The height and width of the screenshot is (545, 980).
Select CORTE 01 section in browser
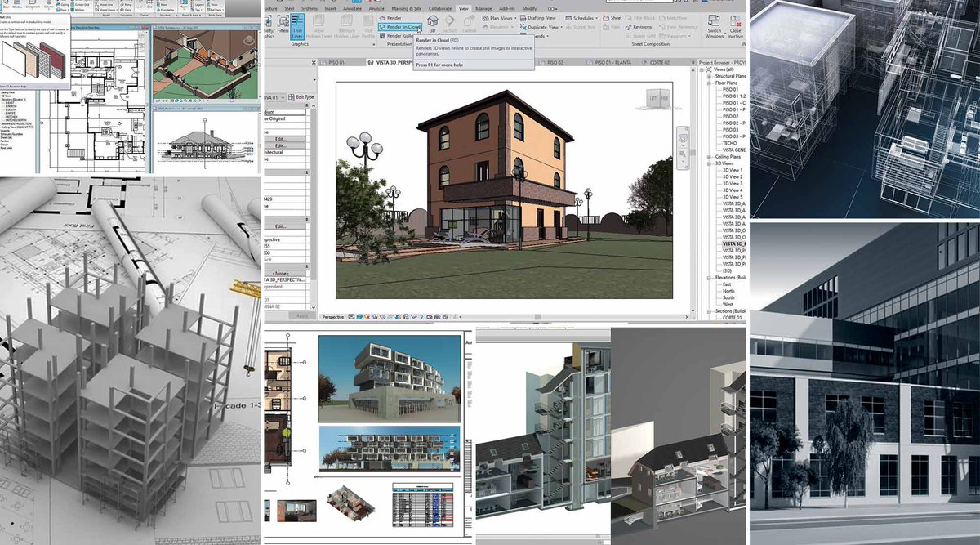(732, 318)
